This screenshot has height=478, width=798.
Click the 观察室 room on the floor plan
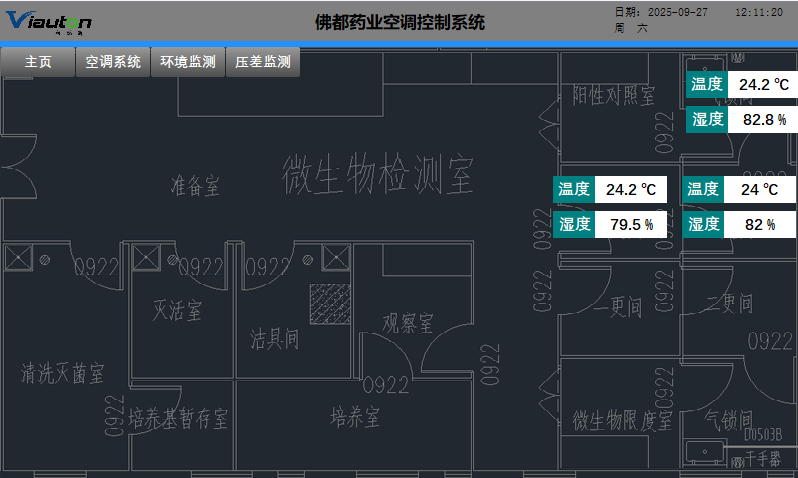(x=407, y=323)
